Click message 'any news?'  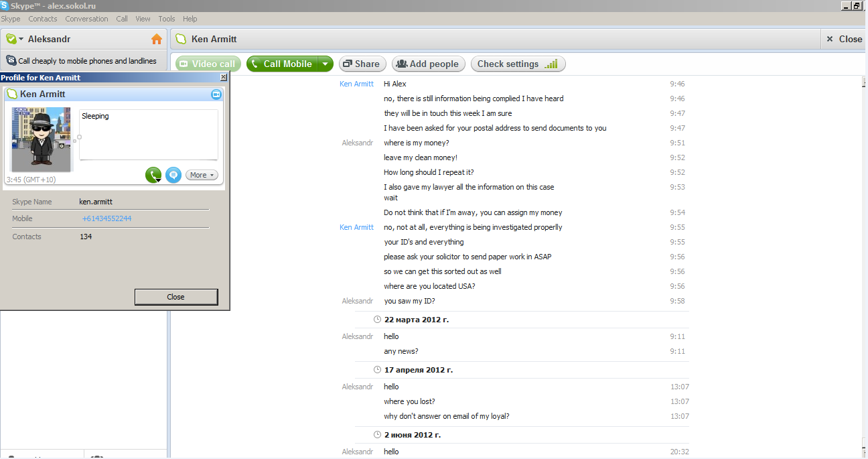click(x=401, y=351)
